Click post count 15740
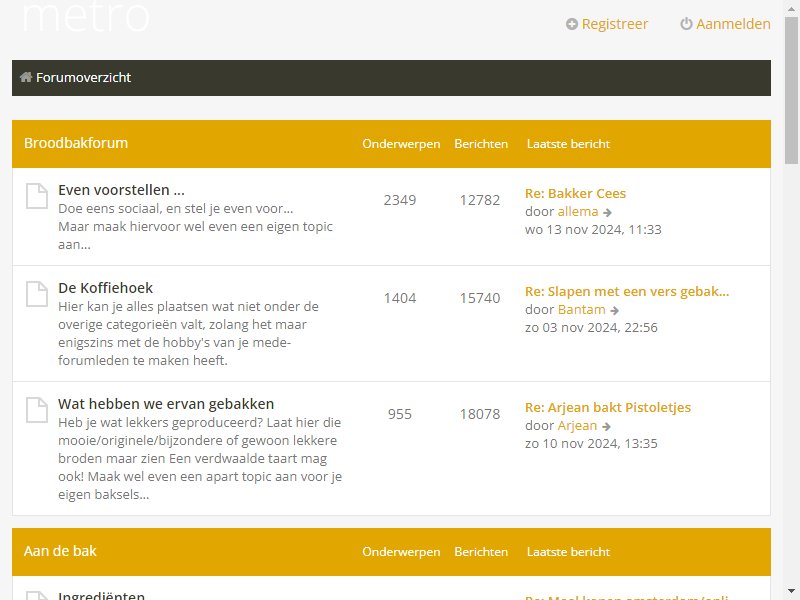This screenshot has width=800, height=600. click(480, 298)
